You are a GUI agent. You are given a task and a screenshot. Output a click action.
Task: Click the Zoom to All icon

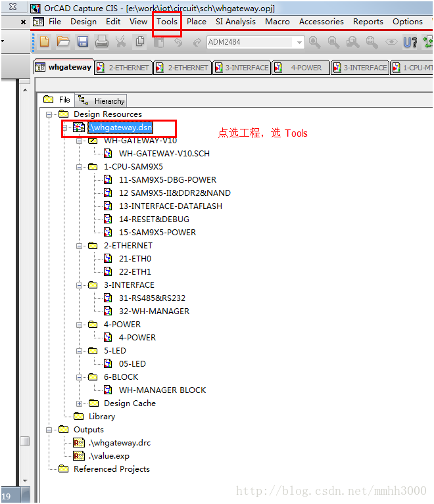(372, 42)
